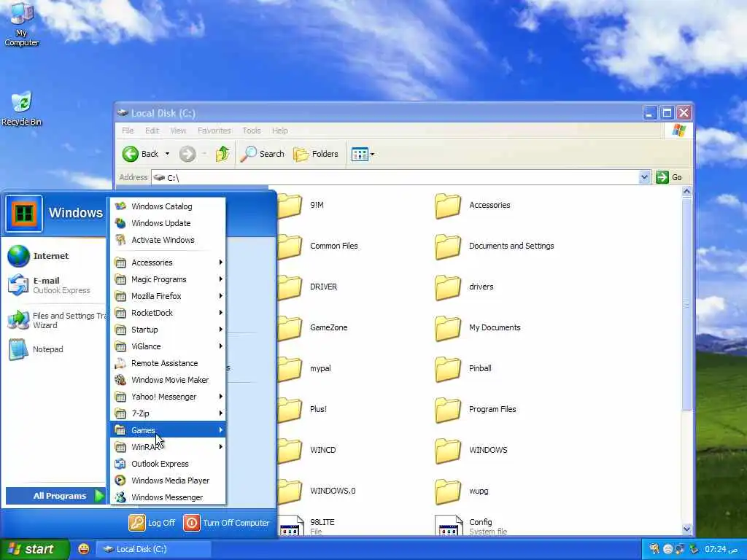Click the Log Off button
Viewport: 747px width, 560px height.
[152, 522]
